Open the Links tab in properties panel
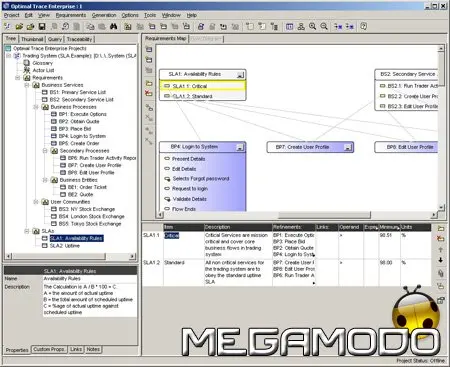 click(x=76, y=349)
